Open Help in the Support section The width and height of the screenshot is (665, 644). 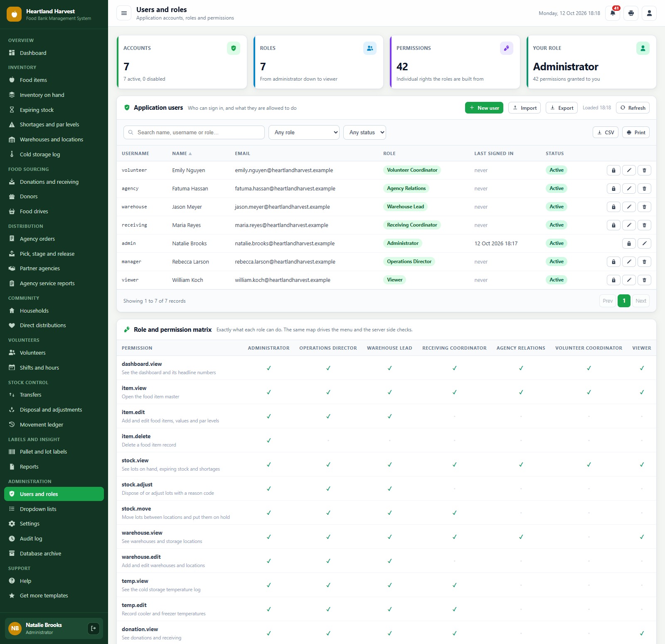click(x=54, y=581)
